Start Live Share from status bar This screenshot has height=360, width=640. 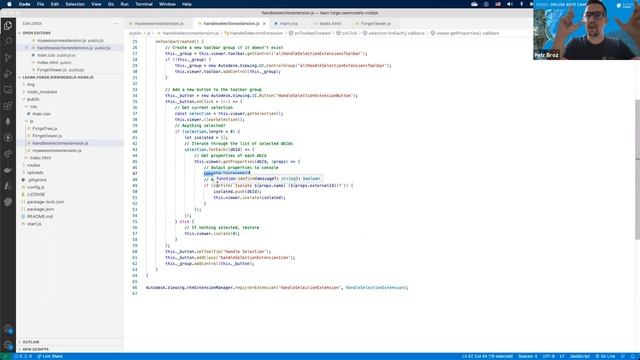[x=50, y=356]
